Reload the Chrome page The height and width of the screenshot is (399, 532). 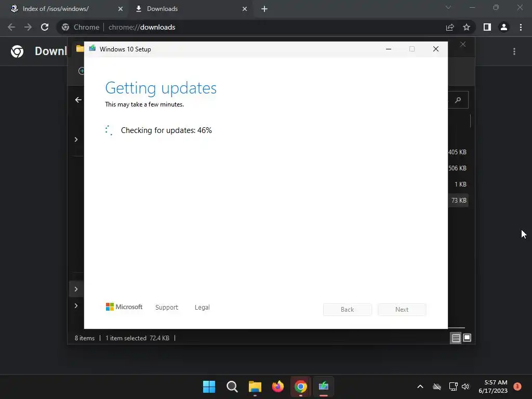45,27
